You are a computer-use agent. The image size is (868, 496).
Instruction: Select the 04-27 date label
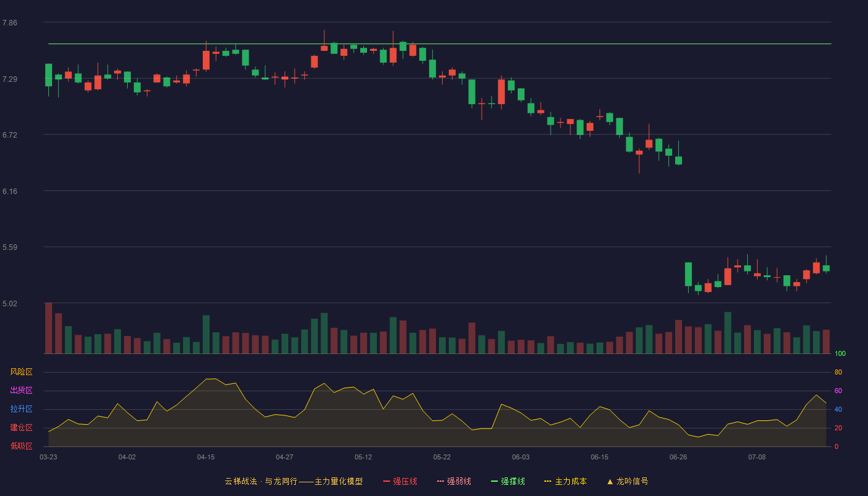point(285,457)
